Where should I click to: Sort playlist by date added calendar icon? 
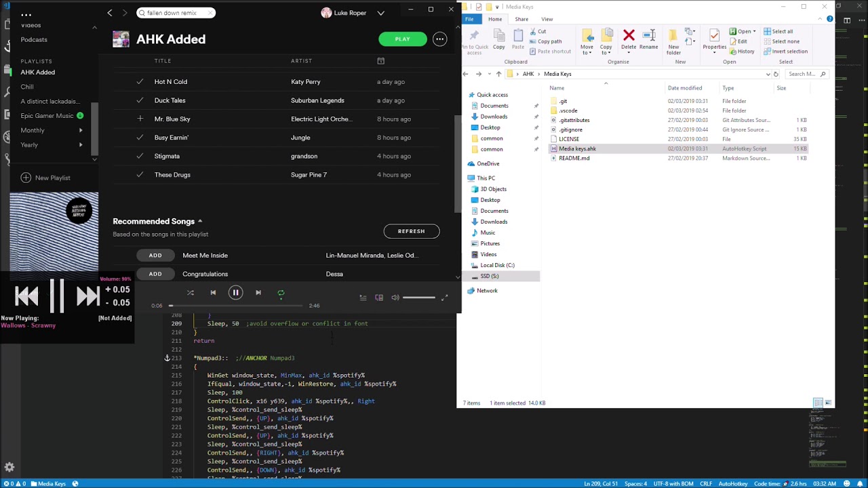pyautogui.click(x=381, y=61)
